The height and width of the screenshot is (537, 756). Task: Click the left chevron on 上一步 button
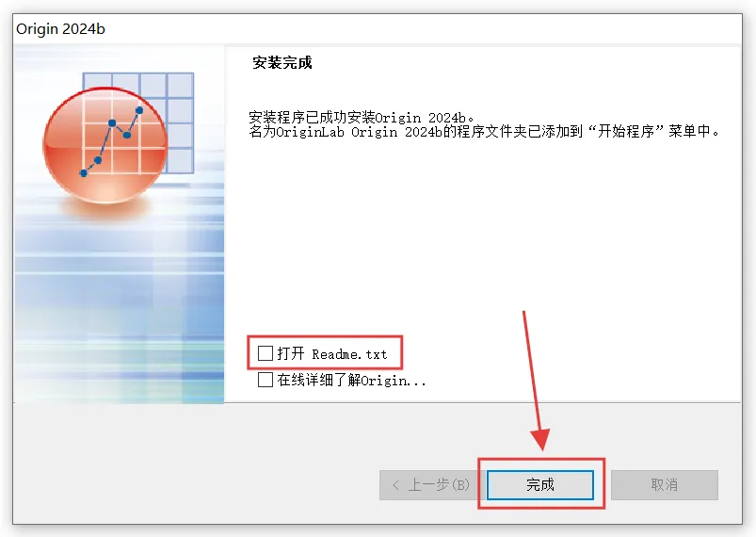[x=395, y=485]
